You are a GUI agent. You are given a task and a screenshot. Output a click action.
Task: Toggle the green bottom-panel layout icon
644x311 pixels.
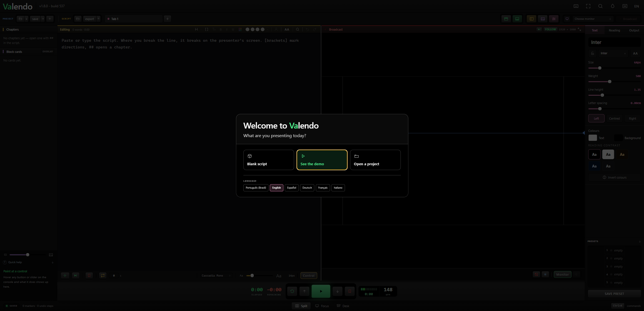[517, 19]
